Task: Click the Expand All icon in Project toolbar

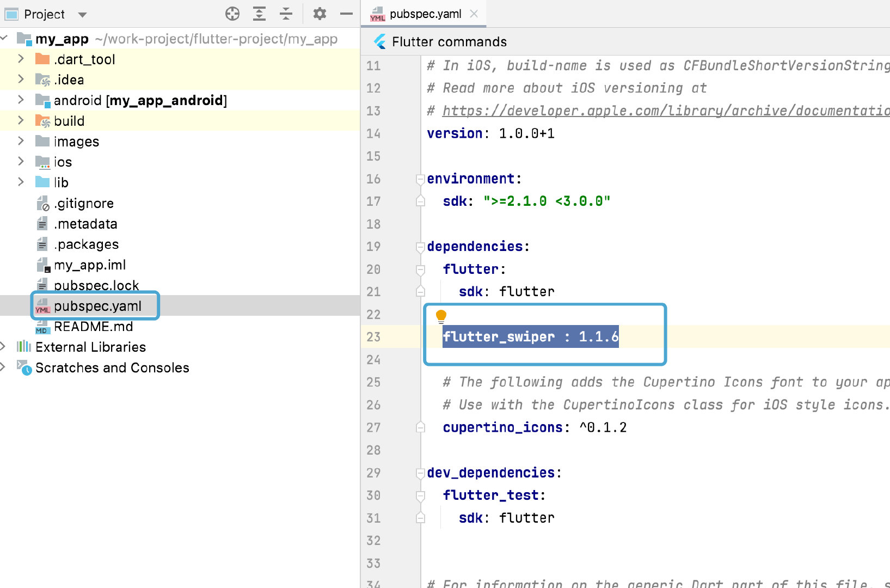Action: (260, 14)
